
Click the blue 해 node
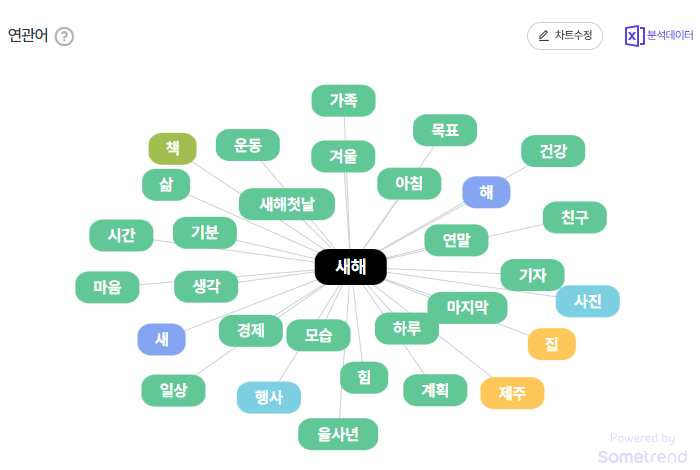point(486,192)
